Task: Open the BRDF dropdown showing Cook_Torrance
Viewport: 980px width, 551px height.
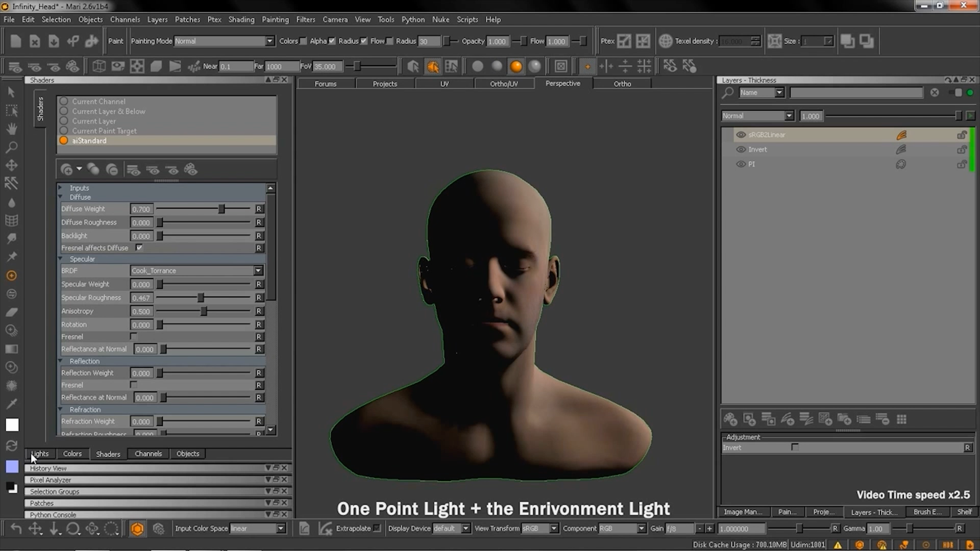Action: pos(258,270)
